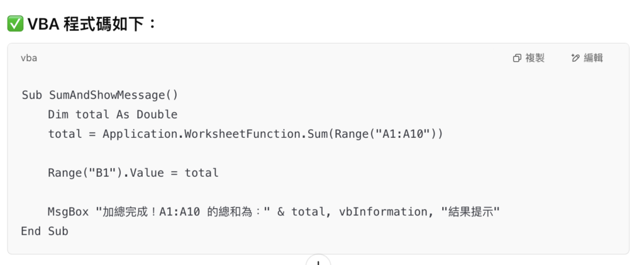This screenshot has width=644, height=265.
Task: Click the circular button below code block
Action: 318,261
